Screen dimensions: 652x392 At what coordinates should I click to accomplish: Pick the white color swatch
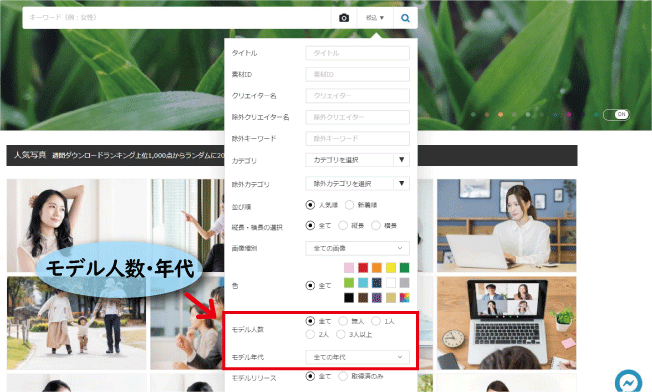pos(391,283)
